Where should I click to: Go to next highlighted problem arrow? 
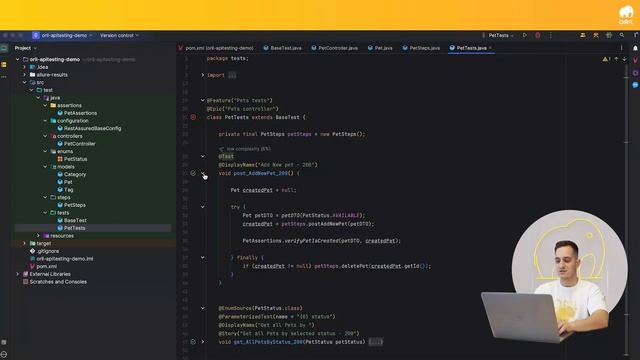[x=624, y=59]
